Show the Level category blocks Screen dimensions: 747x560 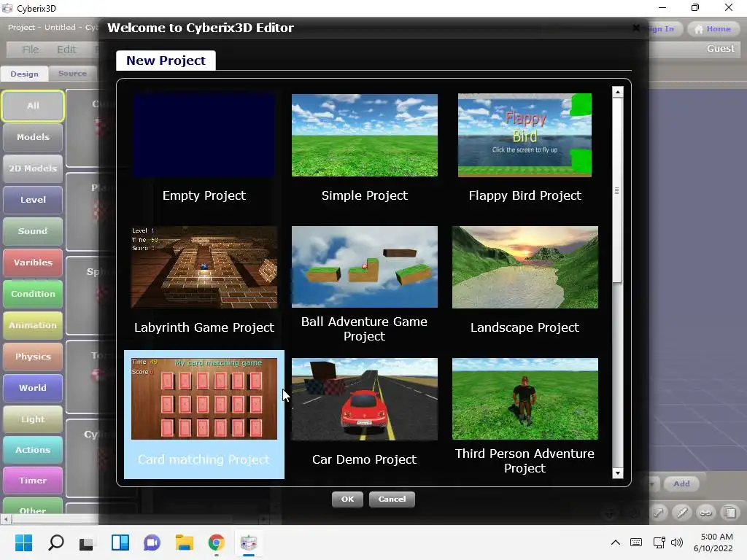point(33,200)
